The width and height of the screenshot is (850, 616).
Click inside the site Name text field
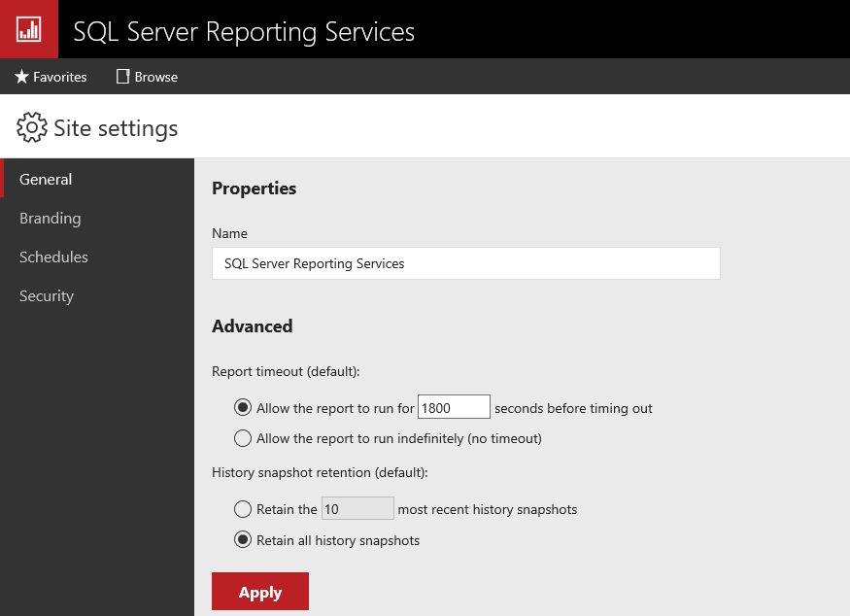tap(466, 263)
